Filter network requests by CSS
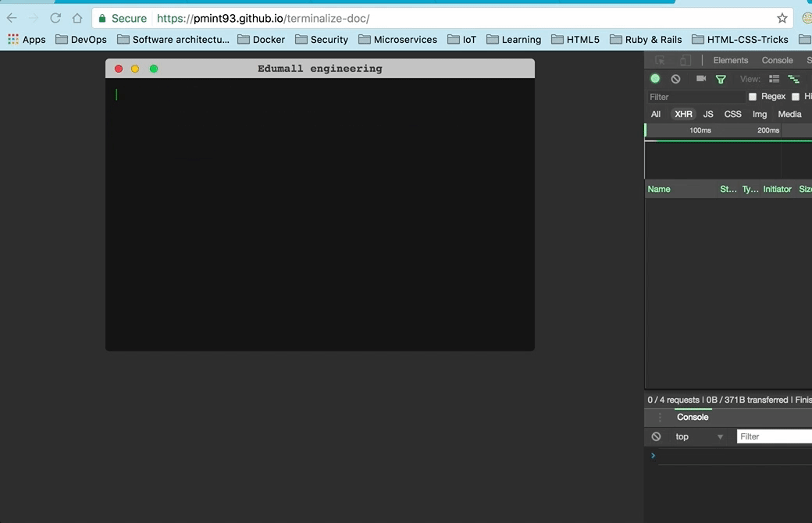This screenshot has height=523, width=812. pyautogui.click(x=733, y=114)
